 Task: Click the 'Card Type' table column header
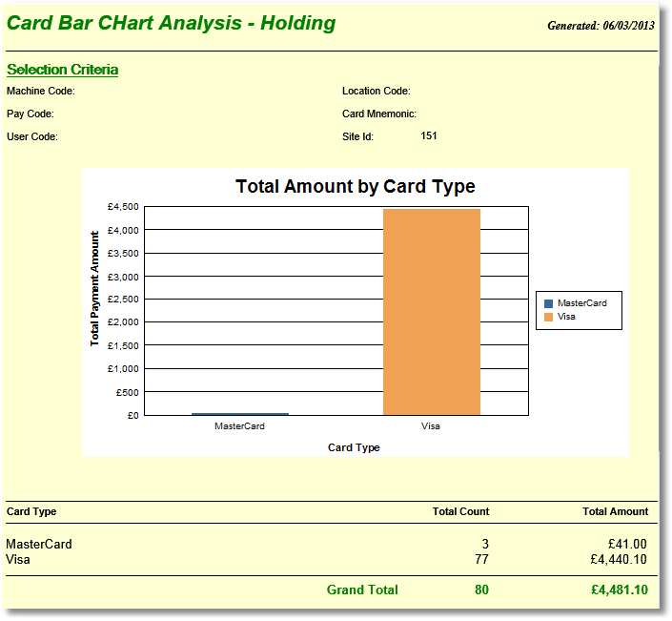click(x=31, y=512)
